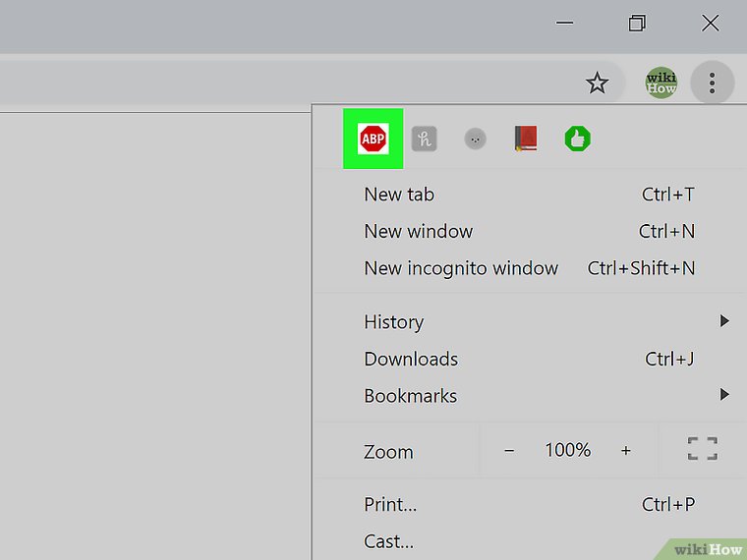
Task: Click the Adblock Plus ABP extension icon
Action: click(373, 140)
